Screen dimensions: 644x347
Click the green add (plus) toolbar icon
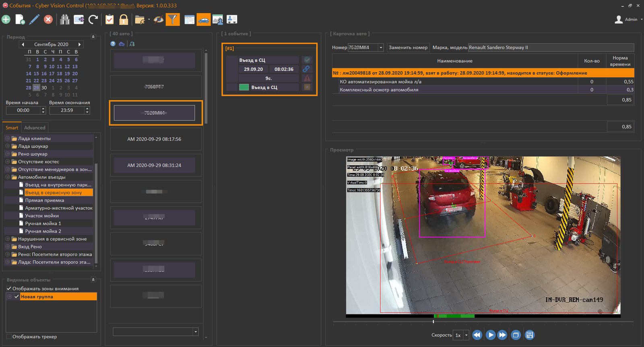(x=6, y=19)
